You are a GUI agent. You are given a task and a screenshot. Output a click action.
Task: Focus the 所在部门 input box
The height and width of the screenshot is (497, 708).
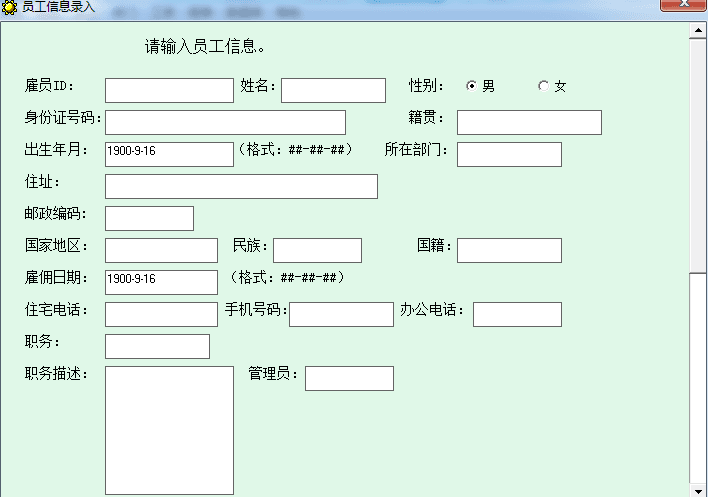coord(509,155)
